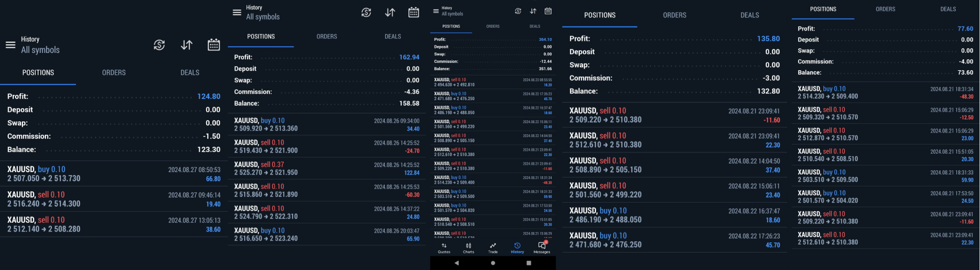Open the Charts tab in bottom navigation
The height and width of the screenshot is (270, 980).
(x=469, y=248)
